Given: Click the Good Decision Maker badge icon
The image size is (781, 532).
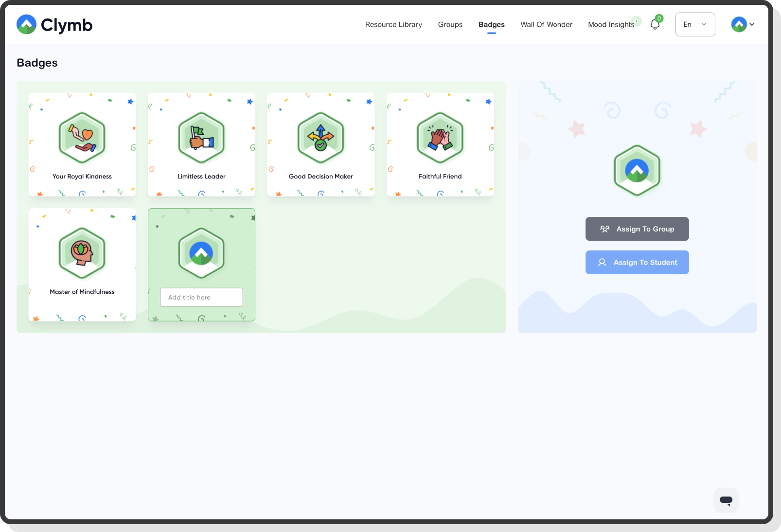Looking at the screenshot, I should [x=320, y=138].
